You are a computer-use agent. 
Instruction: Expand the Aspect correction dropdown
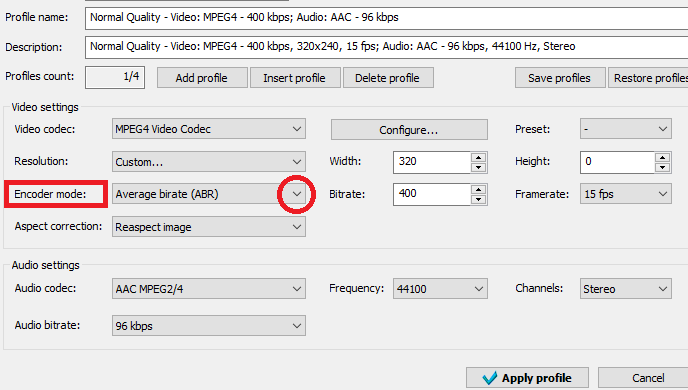[x=209, y=227]
